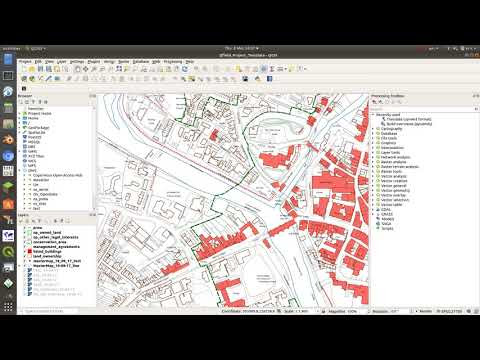Collapse the Recently used group

373,115
